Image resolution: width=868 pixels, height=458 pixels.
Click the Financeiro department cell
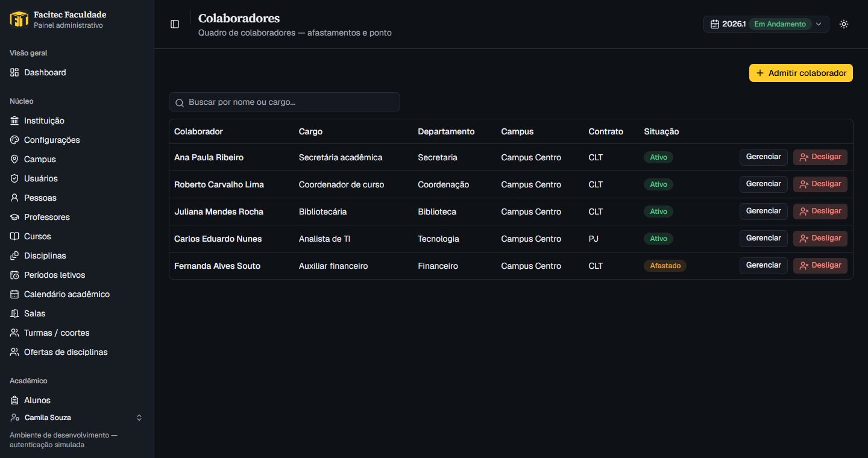438,266
